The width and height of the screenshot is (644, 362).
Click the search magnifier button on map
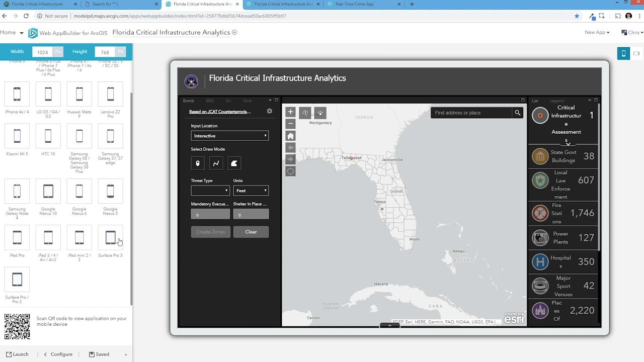[517, 113]
